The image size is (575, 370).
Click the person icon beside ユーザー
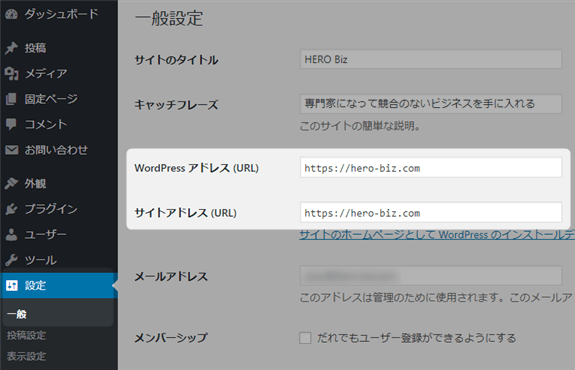coord(11,234)
